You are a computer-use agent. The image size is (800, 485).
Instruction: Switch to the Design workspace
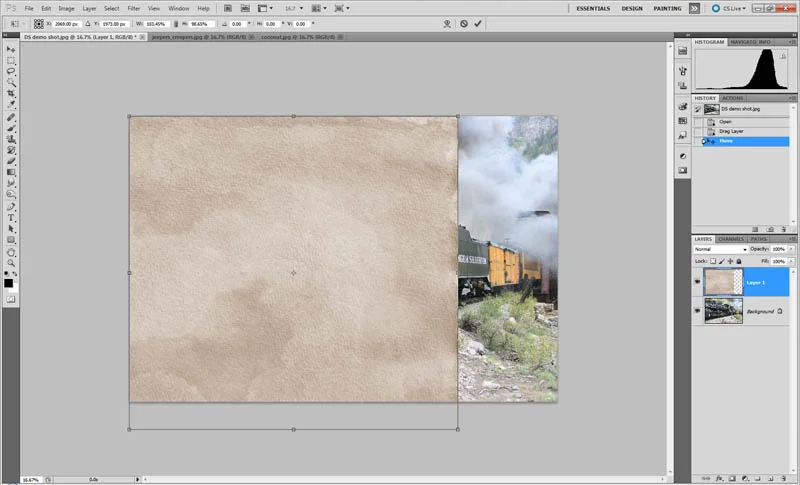coord(632,9)
